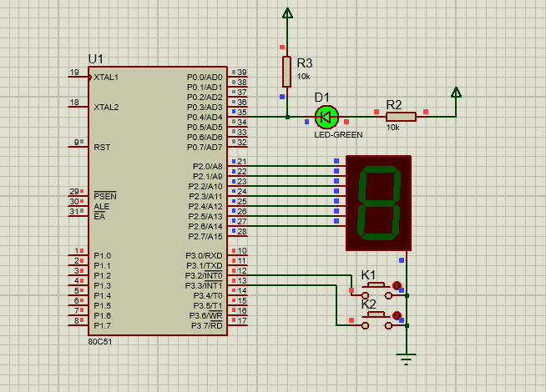
Task: Click the U1 reference label
Action: click(x=96, y=59)
